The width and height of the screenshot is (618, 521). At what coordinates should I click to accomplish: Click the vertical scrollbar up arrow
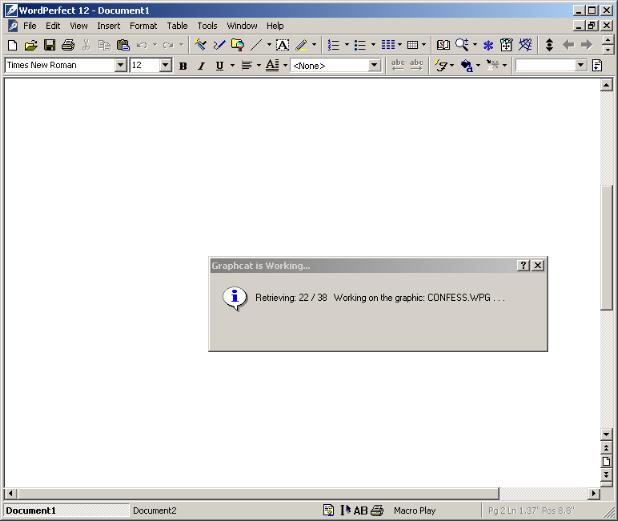click(606, 85)
